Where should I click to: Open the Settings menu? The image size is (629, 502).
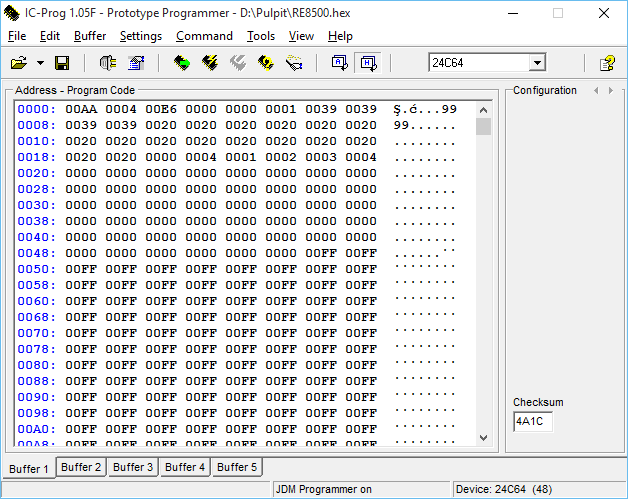[140, 36]
